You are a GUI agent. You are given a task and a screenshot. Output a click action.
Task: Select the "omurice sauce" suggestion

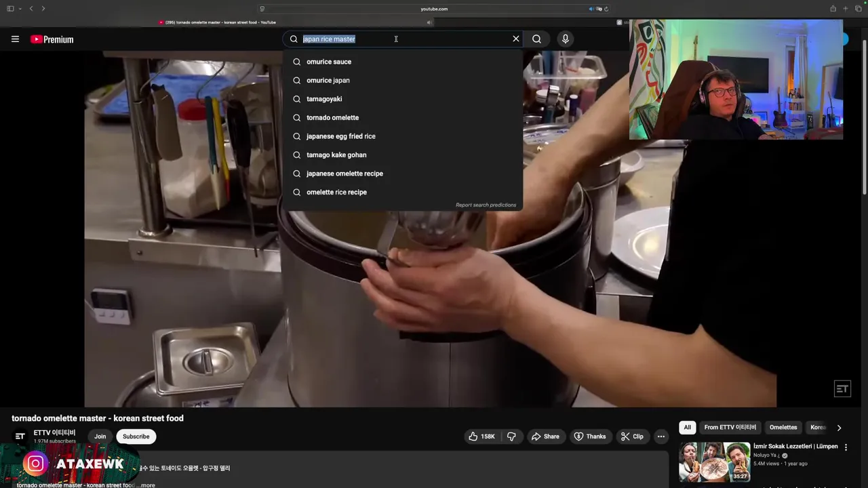point(403,62)
